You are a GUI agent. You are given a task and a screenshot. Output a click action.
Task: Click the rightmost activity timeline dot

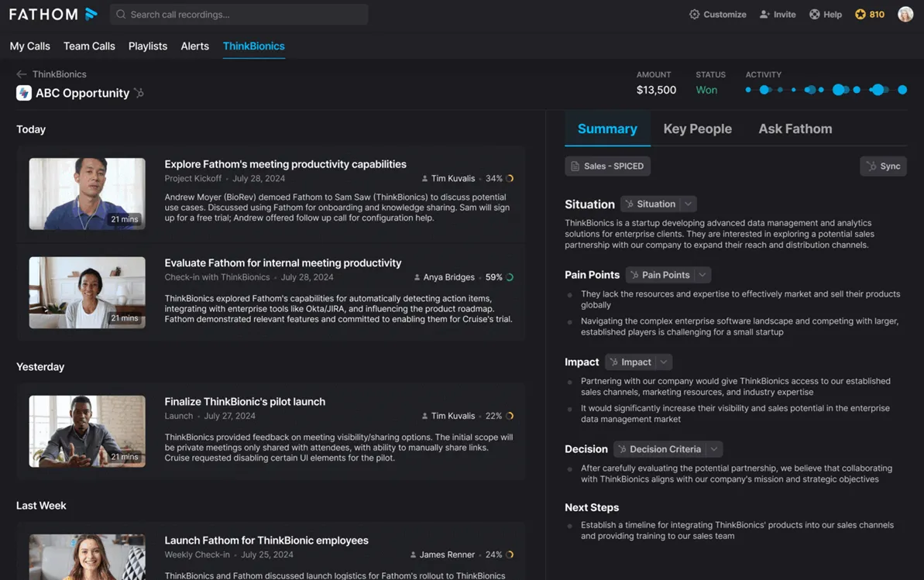click(x=902, y=90)
